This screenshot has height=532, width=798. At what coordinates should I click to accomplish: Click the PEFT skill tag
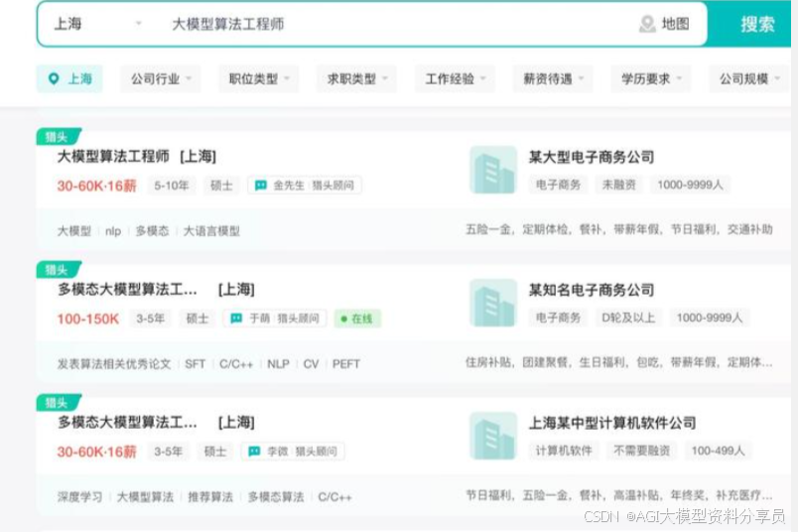(346, 364)
